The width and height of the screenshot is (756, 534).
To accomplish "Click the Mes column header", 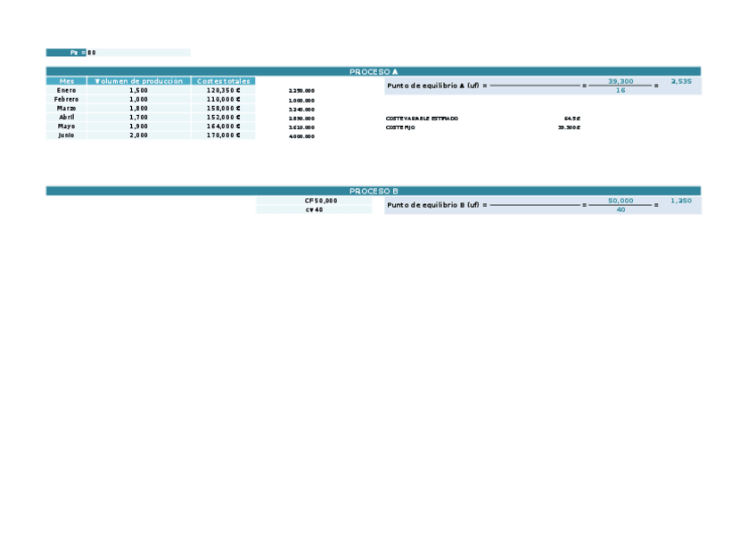I will (x=66, y=81).
